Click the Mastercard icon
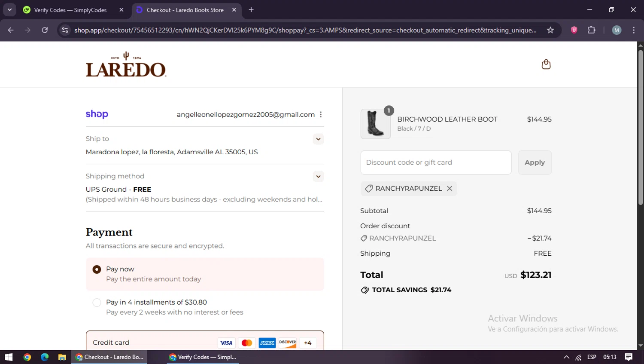The height and width of the screenshot is (364, 644). tap(247, 343)
